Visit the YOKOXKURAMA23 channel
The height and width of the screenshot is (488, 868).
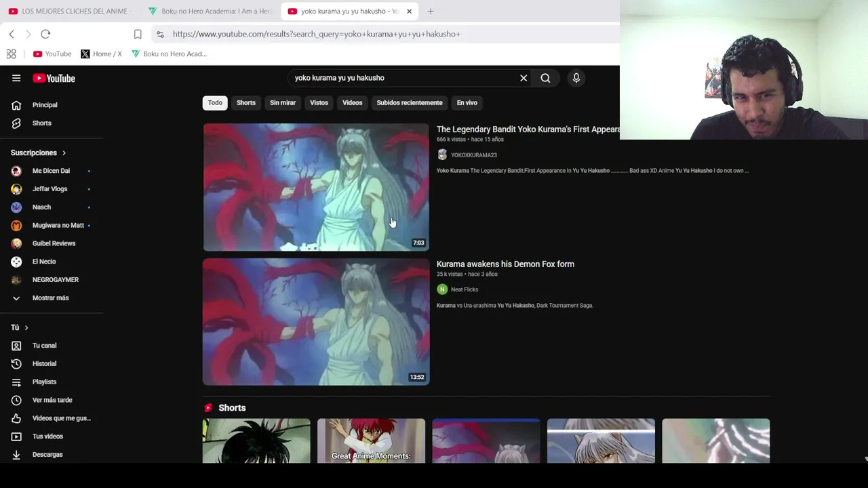474,155
